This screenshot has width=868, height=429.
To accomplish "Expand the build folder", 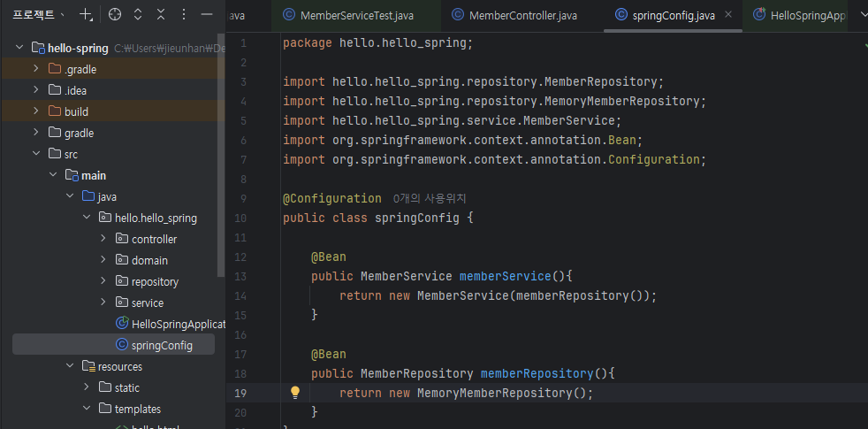I will pos(36,111).
